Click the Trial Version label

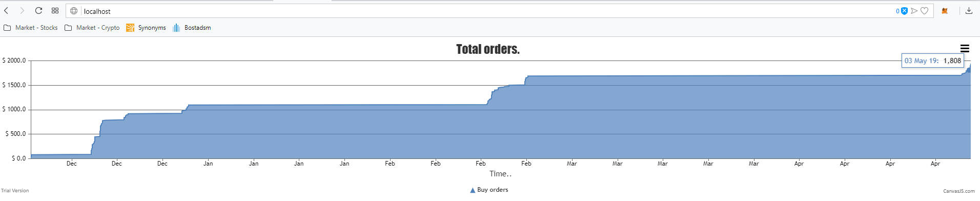[15, 191]
